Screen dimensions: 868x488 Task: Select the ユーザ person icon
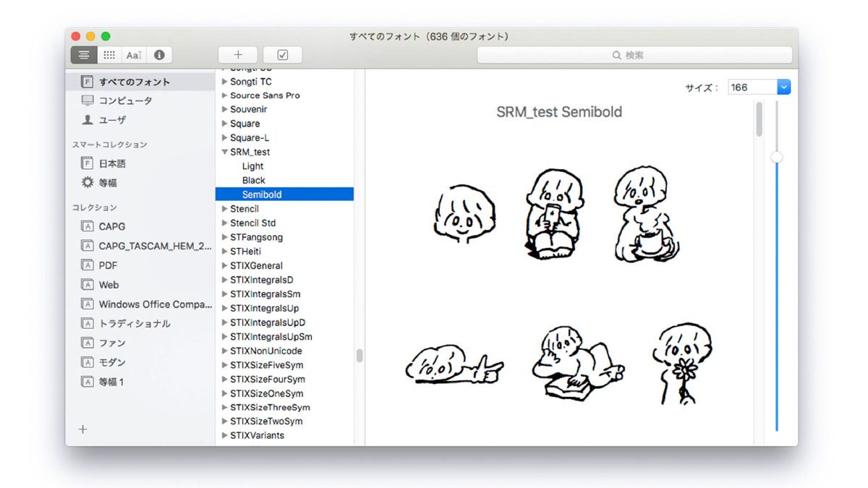pyautogui.click(x=88, y=120)
